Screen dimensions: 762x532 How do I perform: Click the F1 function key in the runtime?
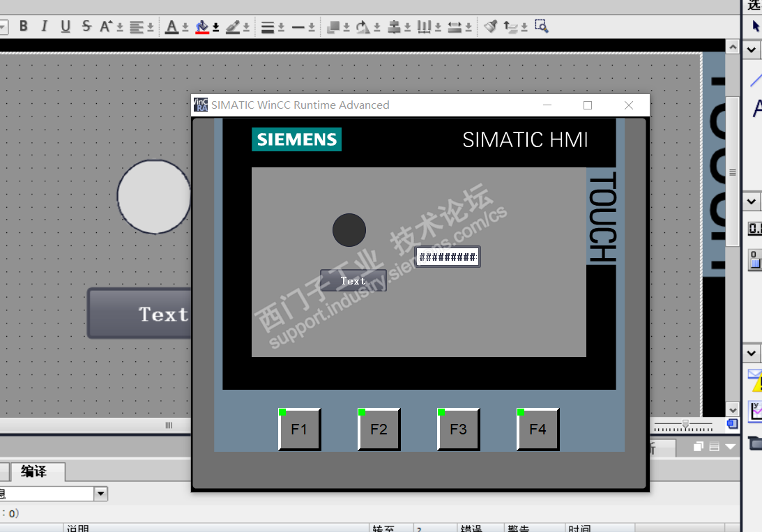click(299, 430)
